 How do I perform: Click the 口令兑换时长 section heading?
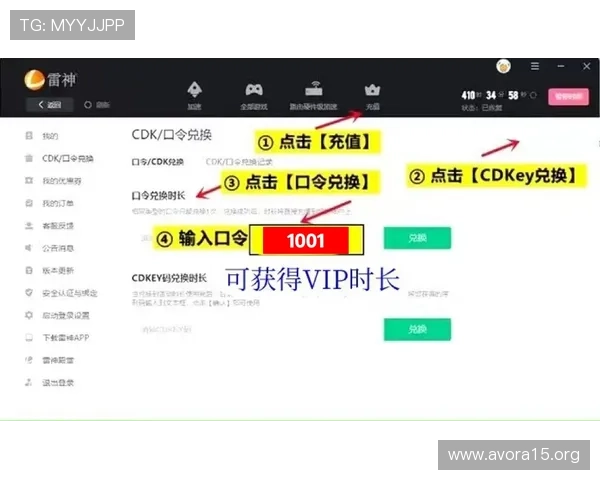(158, 196)
